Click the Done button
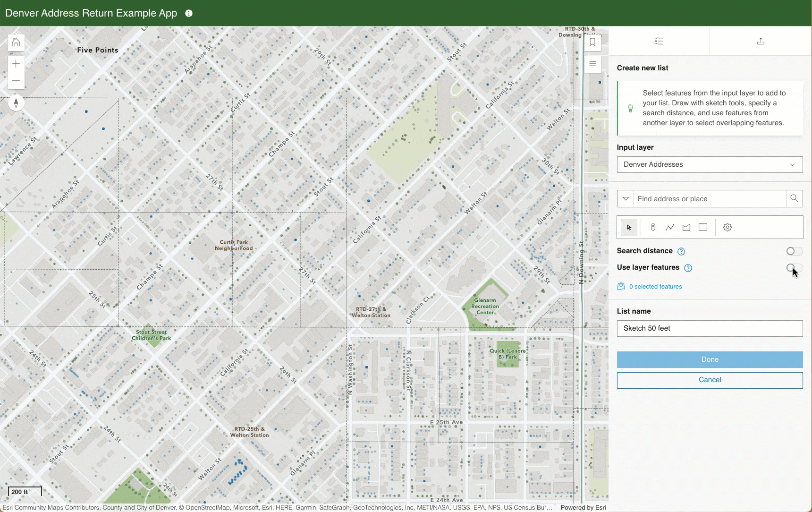This screenshot has width=812, height=512. click(x=710, y=359)
